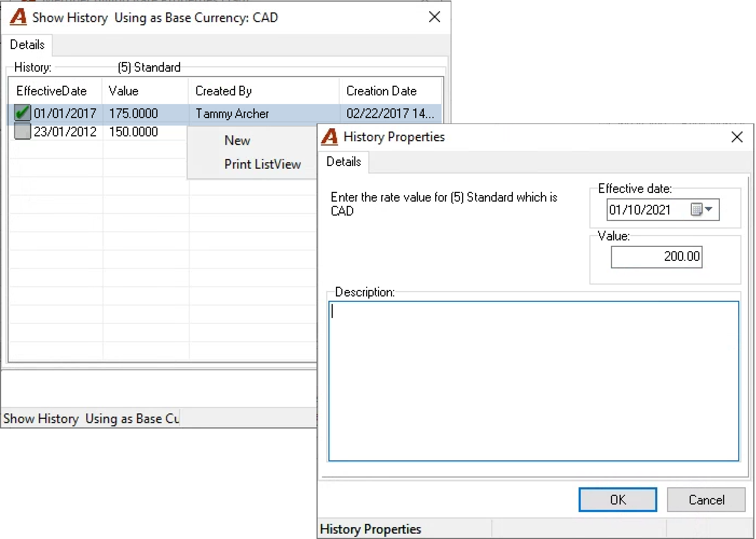The width and height of the screenshot is (756, 539).
Task: Sort by the Created By column header
Action: 264,91
